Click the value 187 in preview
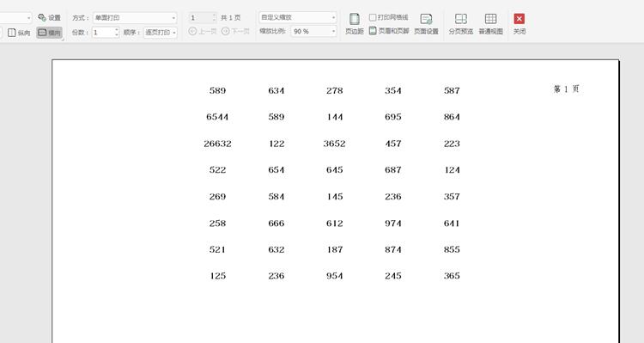 tap(335, 249)
